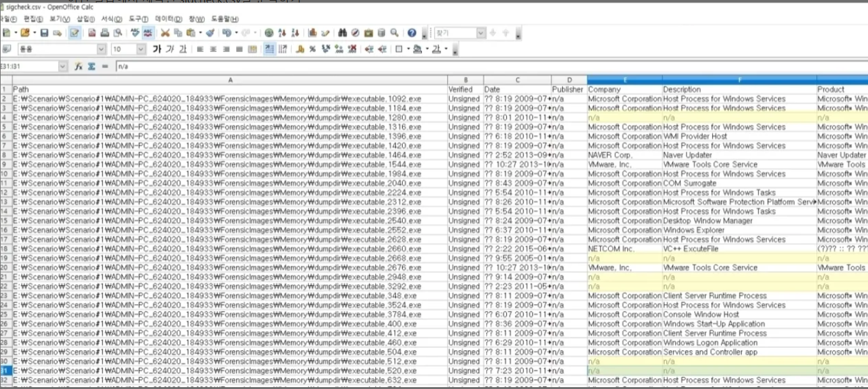Toggle Justified alignment button

pyautogui.click(x=239, y=49)
